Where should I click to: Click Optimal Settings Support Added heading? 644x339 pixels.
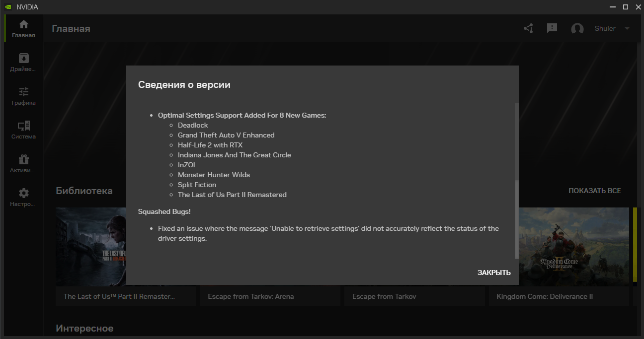(242, 115)
